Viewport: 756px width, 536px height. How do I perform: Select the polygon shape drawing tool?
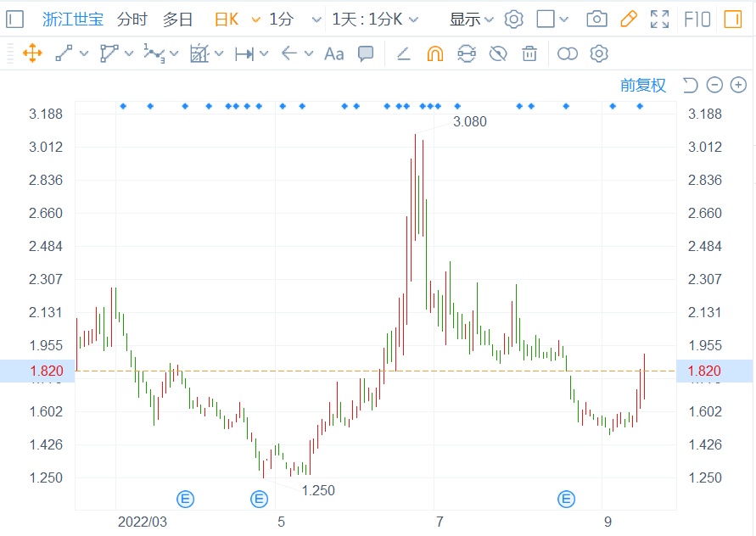point(109,53)
